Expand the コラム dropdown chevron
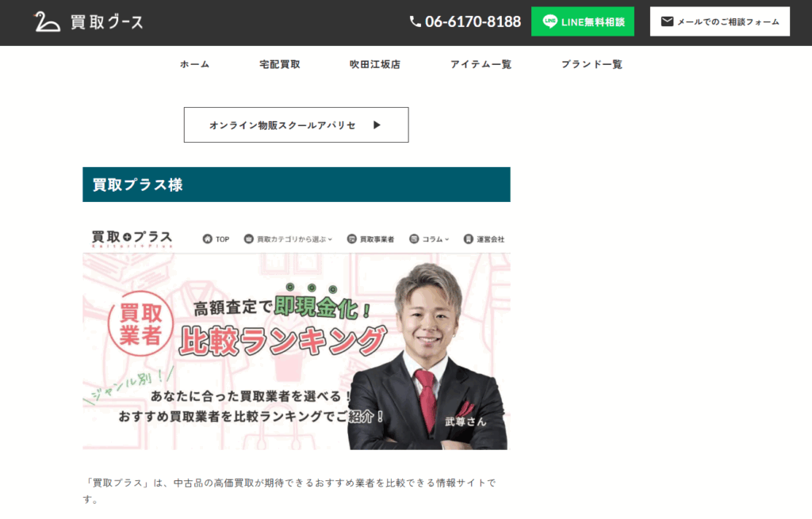This screenshot has width=812, height=519. coord(447,239)
